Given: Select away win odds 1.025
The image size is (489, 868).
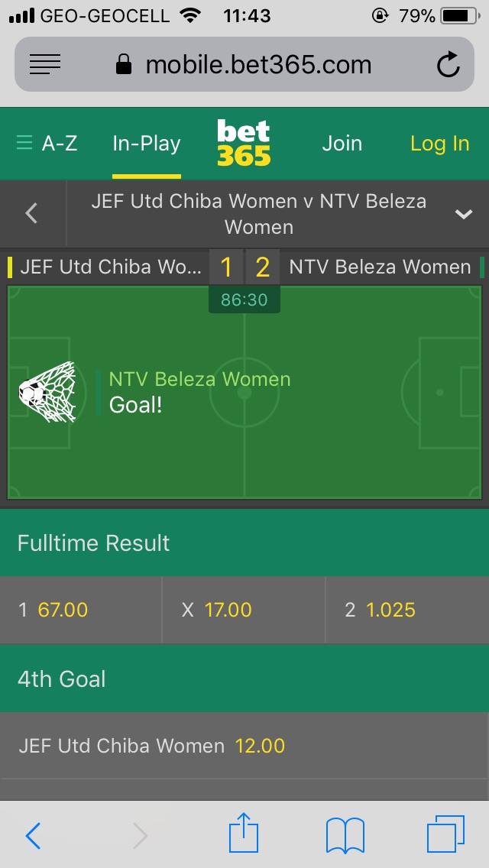Looking at the screenshot, I should click(407, 610).
